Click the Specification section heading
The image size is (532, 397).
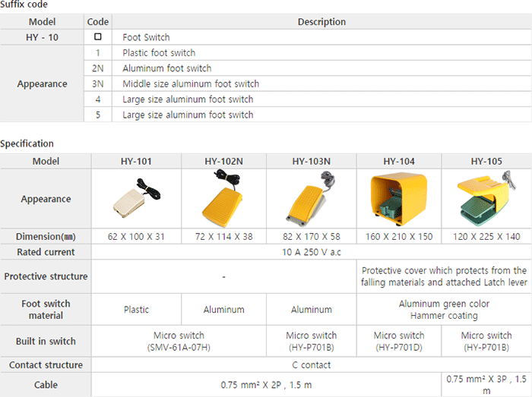[x=27, y=143]
